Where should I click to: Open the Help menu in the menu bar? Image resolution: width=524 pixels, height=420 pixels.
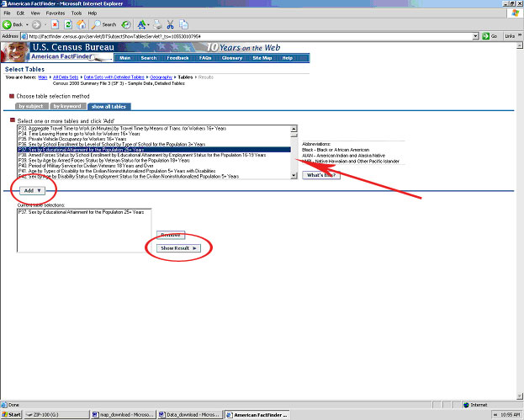click(x=93, y=13)
